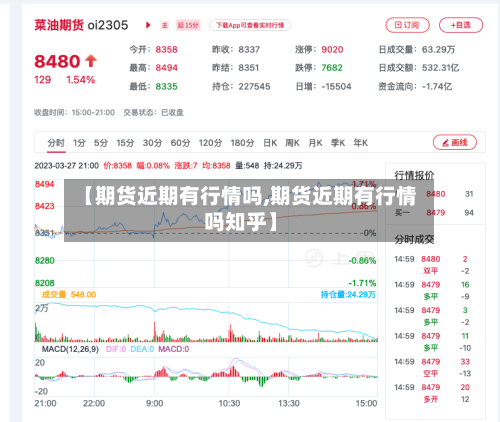500x422 pixels.
Task: Click the 8280 price axis label
Action: click(x=44, y=261)
